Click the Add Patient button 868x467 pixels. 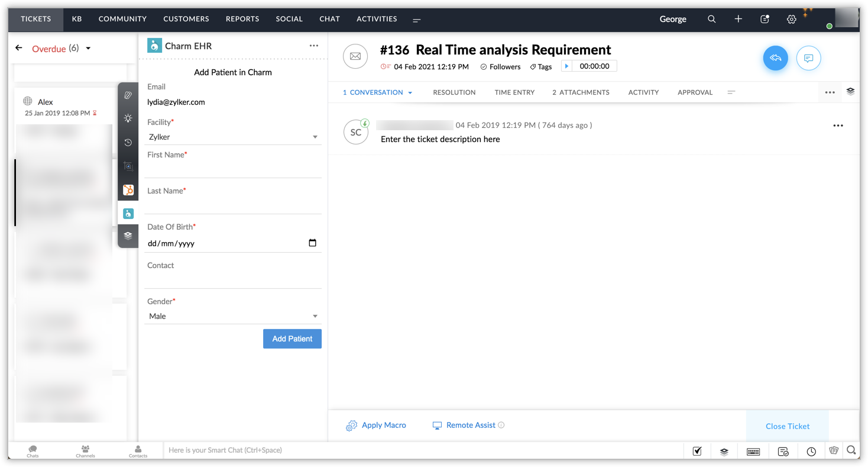point(292,339)
